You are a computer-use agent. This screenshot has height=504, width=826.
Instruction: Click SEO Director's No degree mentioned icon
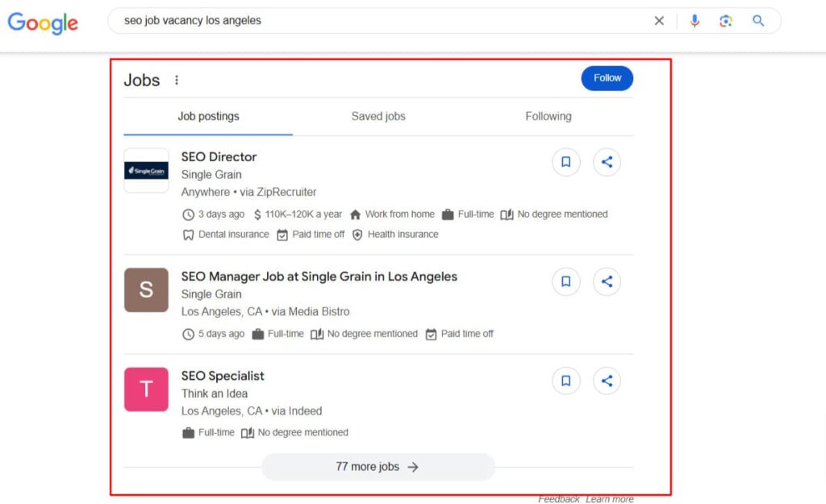507,215
